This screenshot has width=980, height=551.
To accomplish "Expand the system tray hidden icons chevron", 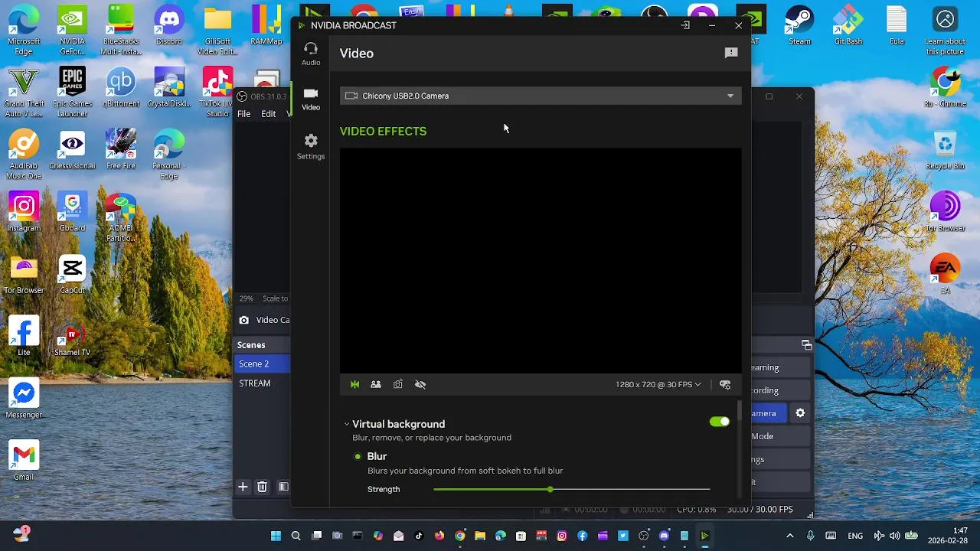I will pyautogui.click(x=790, y=536).
